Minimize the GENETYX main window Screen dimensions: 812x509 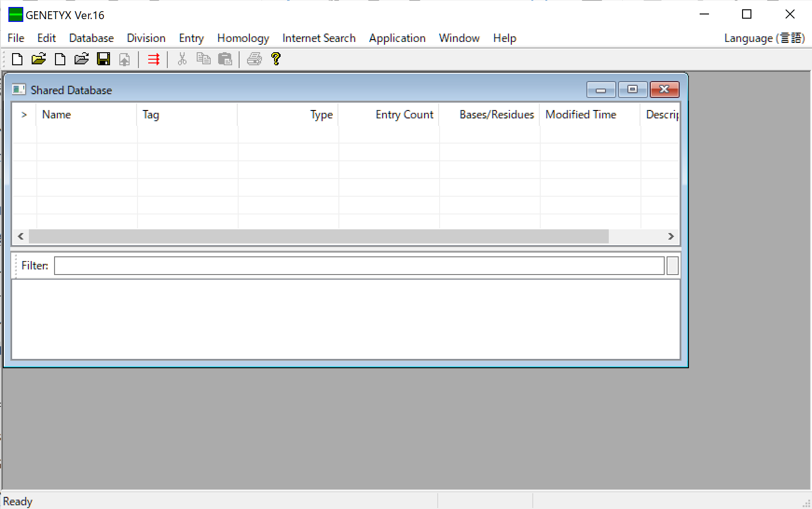704,14
